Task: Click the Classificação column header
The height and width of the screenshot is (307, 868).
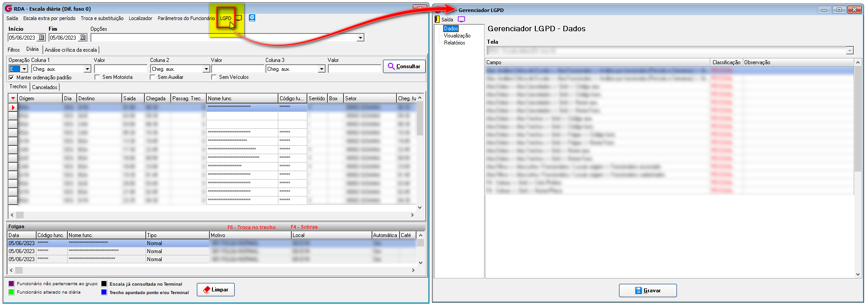Action: [x=726, y=62]
